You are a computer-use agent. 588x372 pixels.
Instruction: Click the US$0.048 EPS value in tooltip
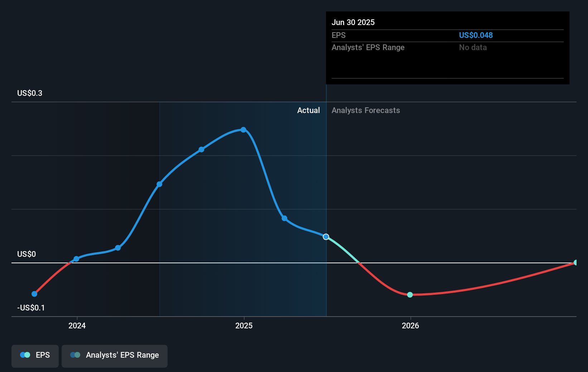(x=476, y=35)
